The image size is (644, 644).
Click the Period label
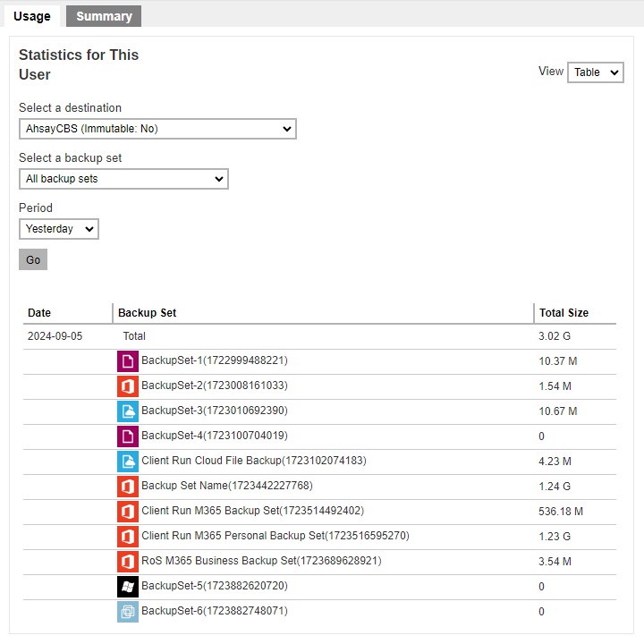click(36, 208)
